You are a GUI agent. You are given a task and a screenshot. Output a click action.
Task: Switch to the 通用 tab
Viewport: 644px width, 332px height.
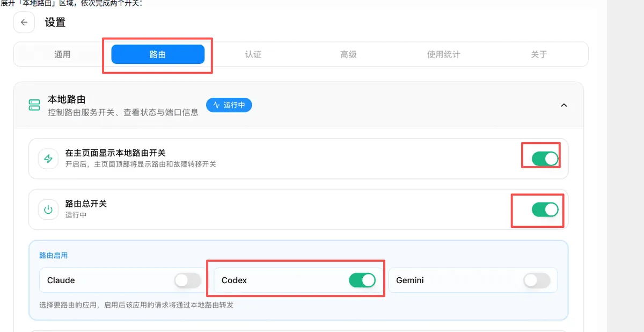point(62,54)
